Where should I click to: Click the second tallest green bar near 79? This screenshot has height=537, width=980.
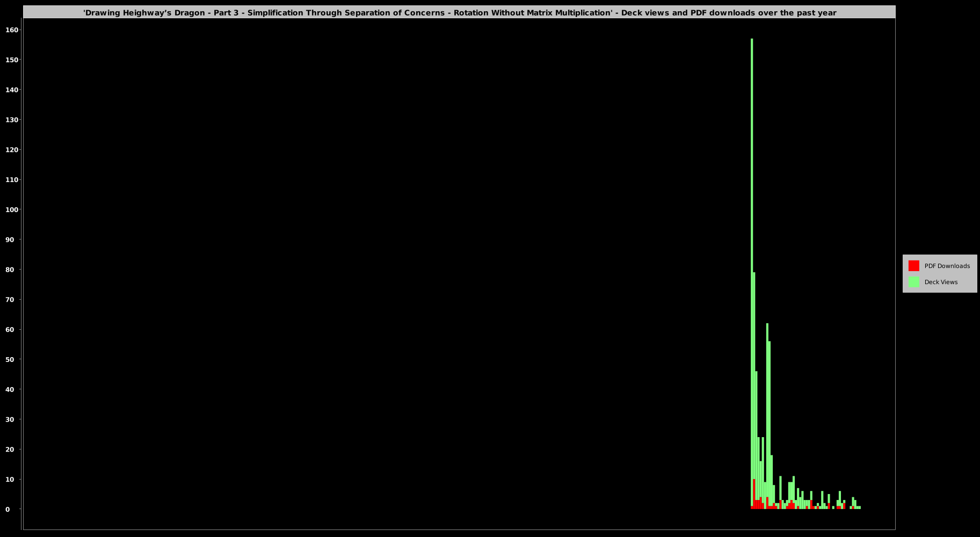click(754, 376)
